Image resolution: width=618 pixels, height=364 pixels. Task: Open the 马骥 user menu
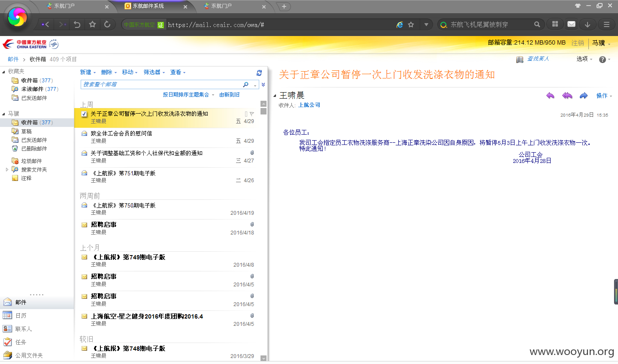[x=601, y=43]
